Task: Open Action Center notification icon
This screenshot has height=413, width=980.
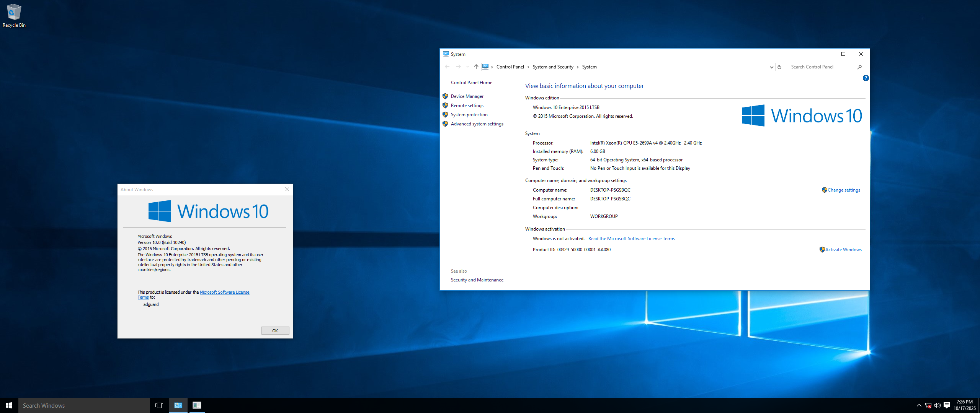Action: pos(947,405)
